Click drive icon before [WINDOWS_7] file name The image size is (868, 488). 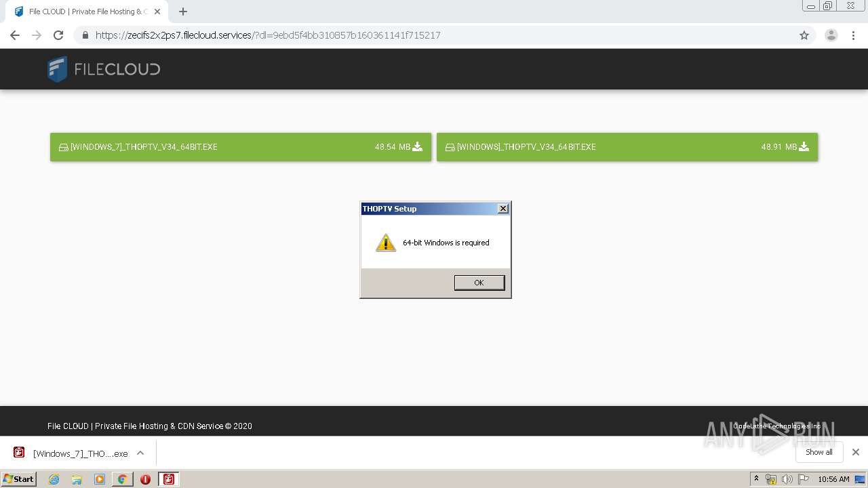pos(64,147)
